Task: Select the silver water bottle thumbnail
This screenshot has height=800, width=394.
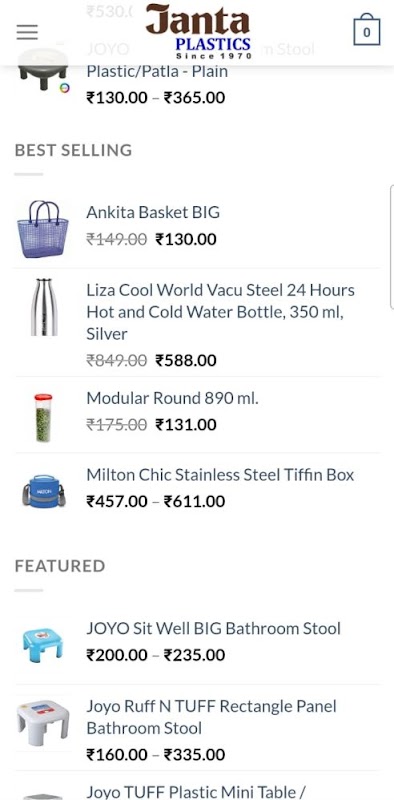Action: click(x=43, y=307)
